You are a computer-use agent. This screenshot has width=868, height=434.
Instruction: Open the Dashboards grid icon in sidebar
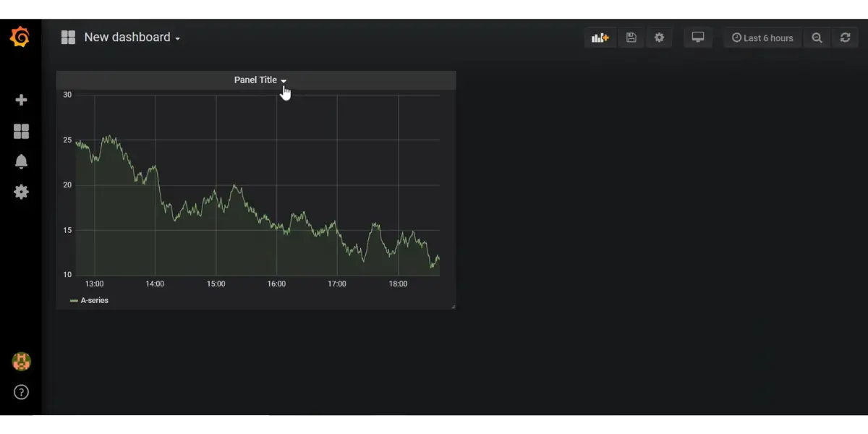point(21,131)
